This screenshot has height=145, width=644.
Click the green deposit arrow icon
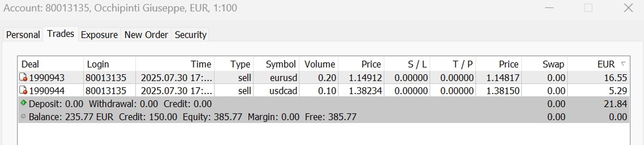[x=23, y=103]
